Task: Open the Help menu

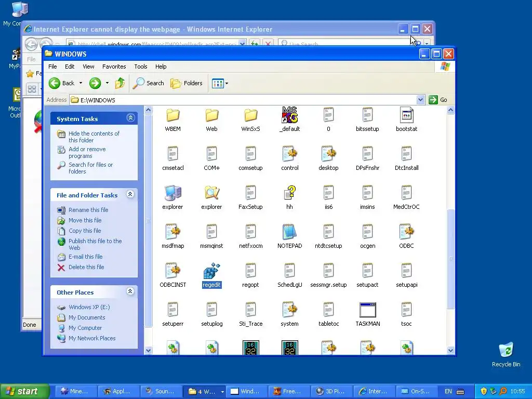Action: tap(161, 66)
